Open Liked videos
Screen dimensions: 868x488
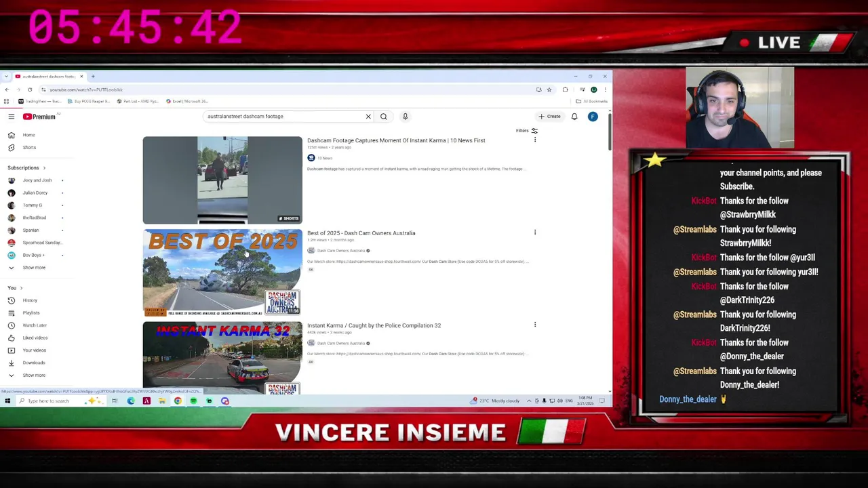(28, 338)
